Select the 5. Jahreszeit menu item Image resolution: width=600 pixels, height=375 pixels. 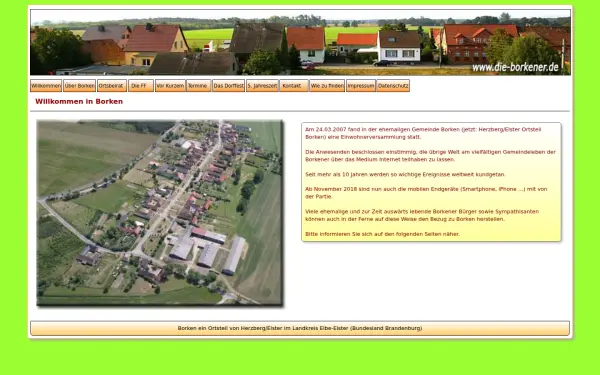coord(262,86)
